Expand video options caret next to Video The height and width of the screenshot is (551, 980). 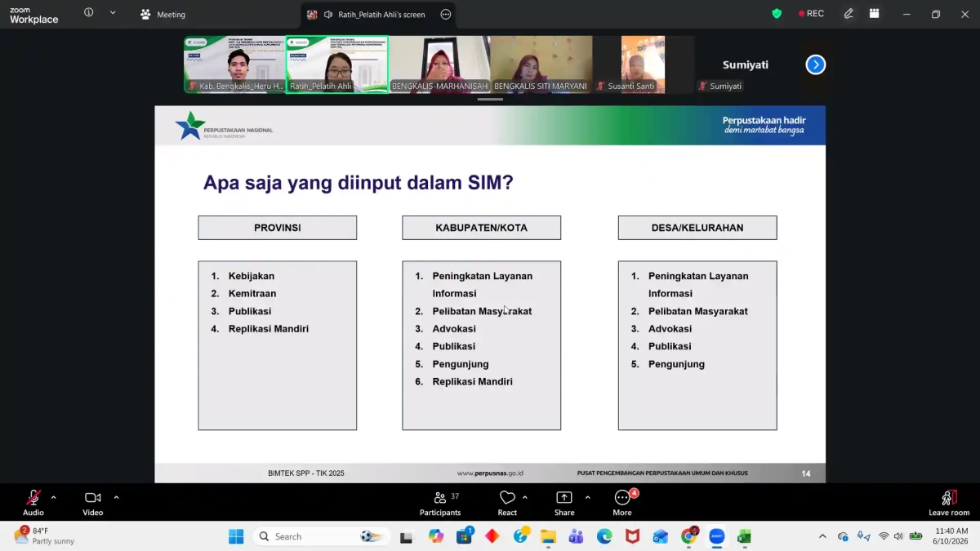pos(116,497)
